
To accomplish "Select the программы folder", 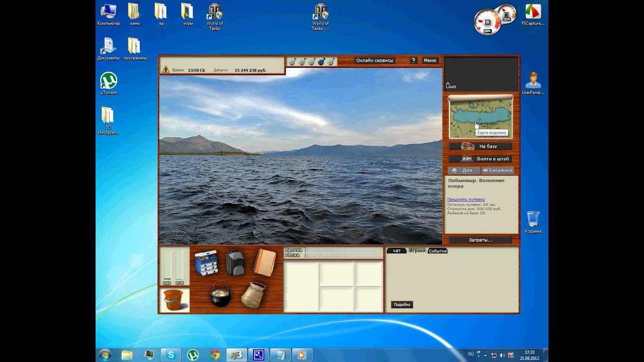I will pos(135,49).
